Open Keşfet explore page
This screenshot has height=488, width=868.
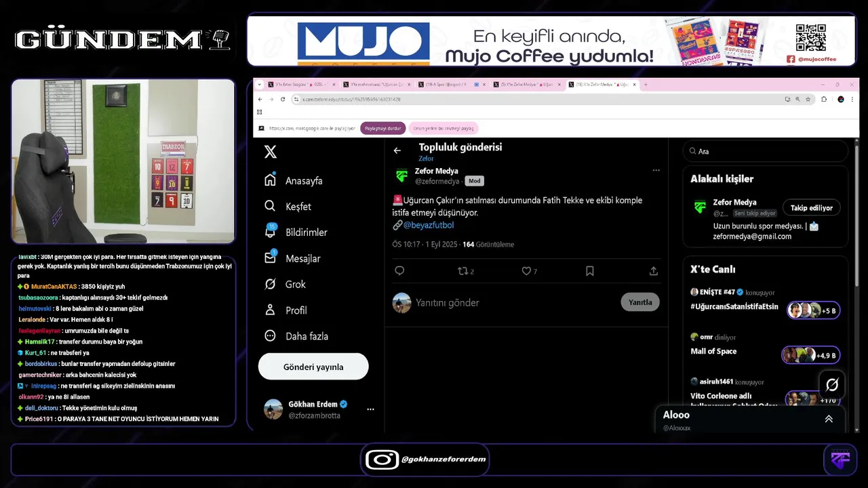click(x=288, y=206)
